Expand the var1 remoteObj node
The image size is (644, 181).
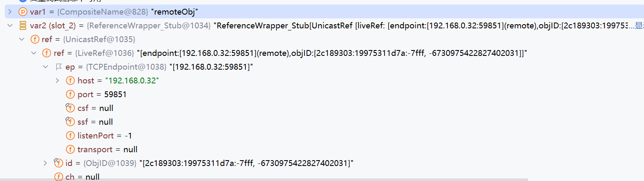point(10,12)
